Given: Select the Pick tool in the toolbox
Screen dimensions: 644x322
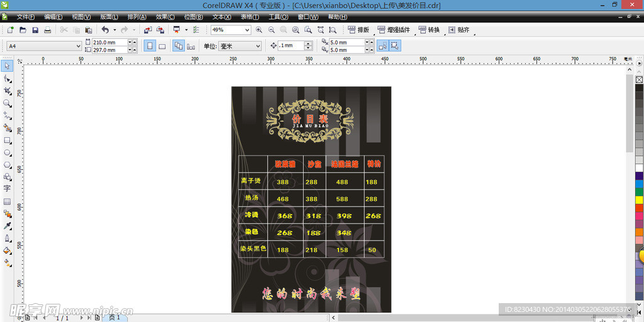Looking at the screenshot, I should point(7,66).
